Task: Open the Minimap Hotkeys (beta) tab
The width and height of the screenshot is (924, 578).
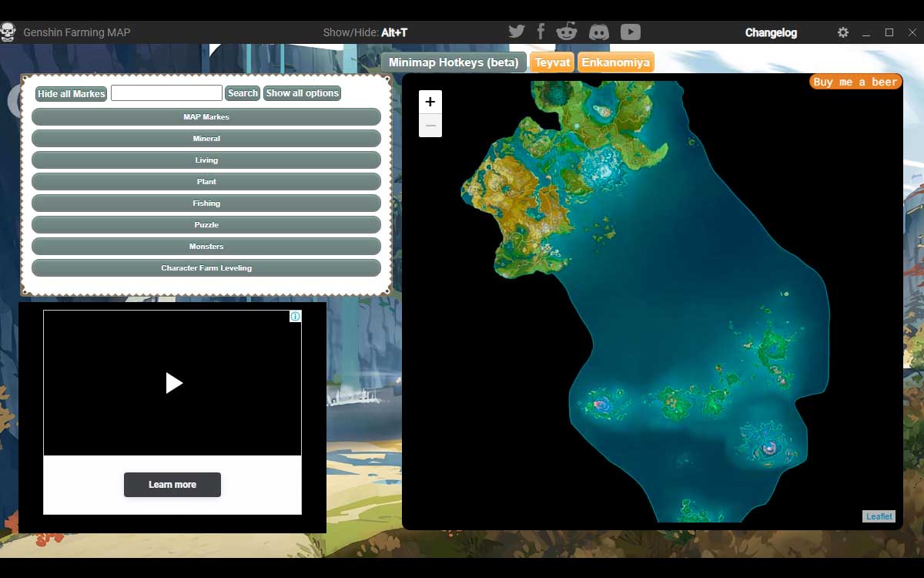Action: tap(453, 62)
